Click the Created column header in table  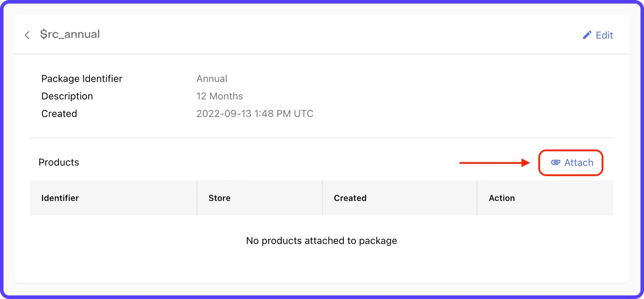point(350,198)
